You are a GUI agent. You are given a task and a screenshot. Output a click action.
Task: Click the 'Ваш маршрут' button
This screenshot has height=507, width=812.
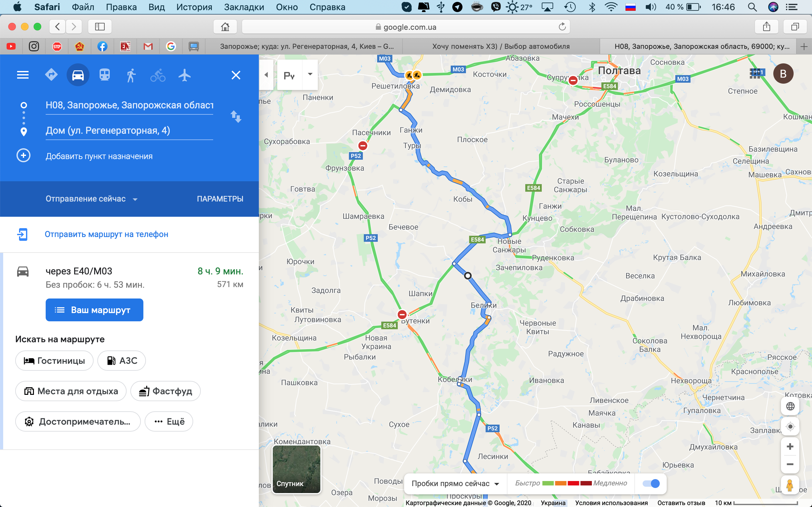[x=94, y=310]
